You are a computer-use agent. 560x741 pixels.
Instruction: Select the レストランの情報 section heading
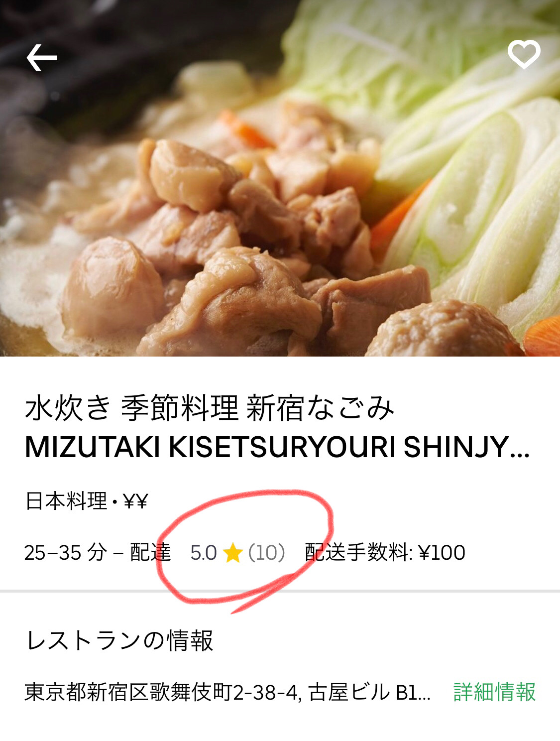[119, 640]
